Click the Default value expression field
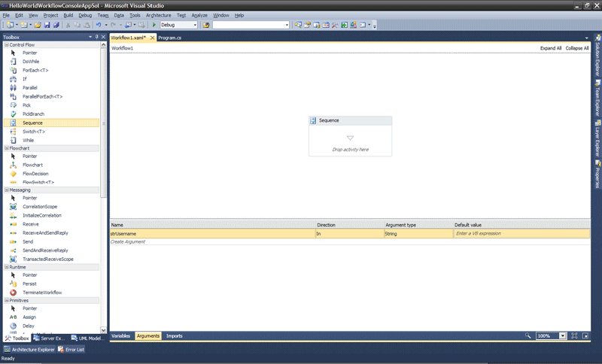 pos(521,234)
